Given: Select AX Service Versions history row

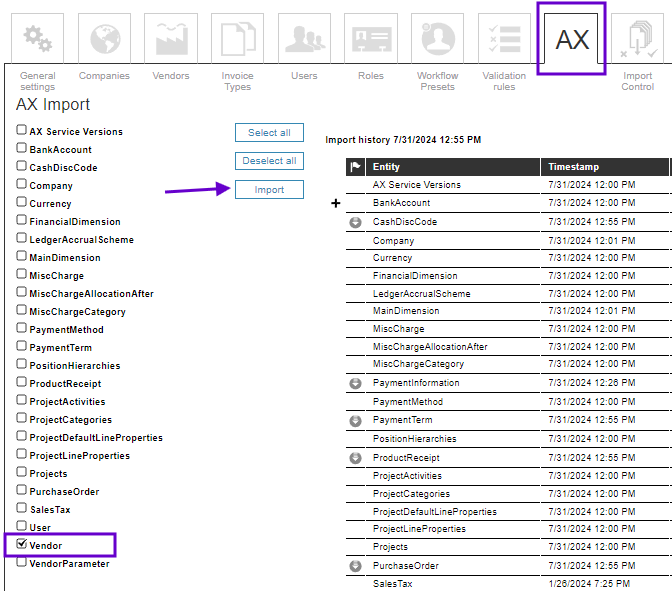Looking at the screenshot, I should click(417, 185).
